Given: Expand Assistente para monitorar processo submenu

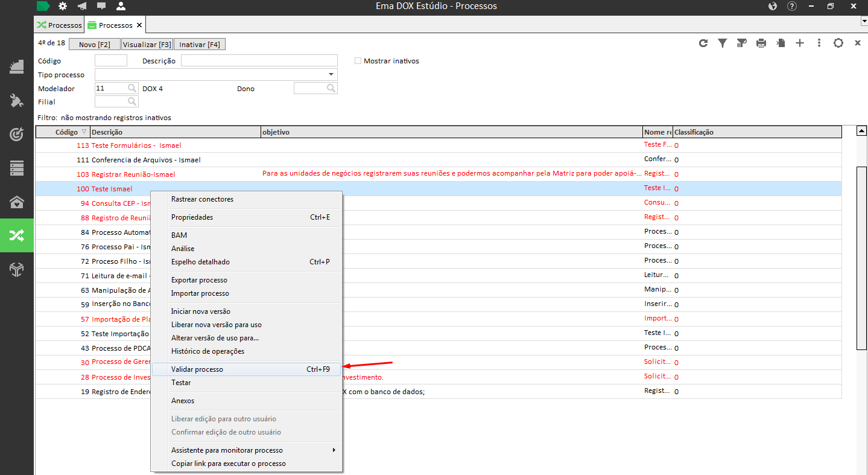Looking at the screenshot, I should click(x=247, y=450).
